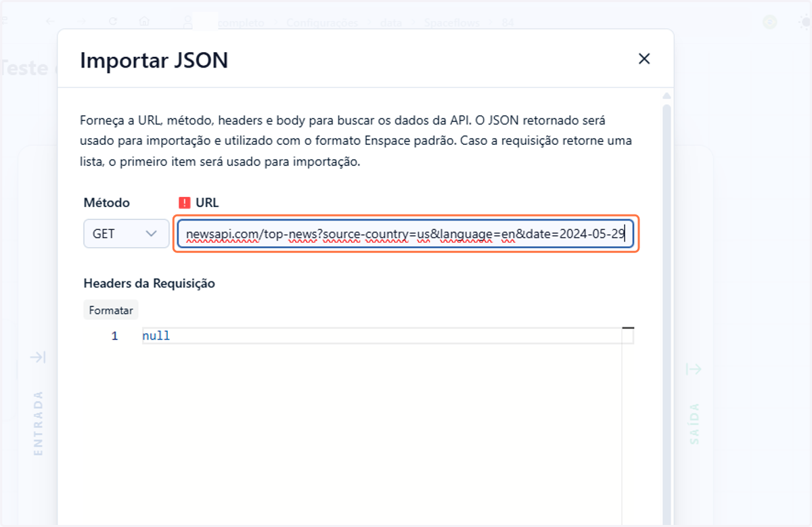Click the scrollbar up arrow in dialog
812x527 pixels.
click(x=667, y=96)
